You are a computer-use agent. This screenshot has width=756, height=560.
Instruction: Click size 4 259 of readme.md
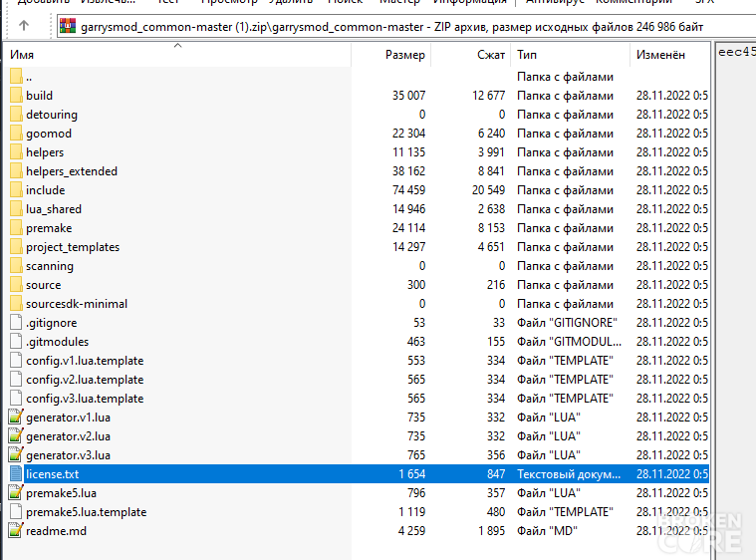coord(411,530)
